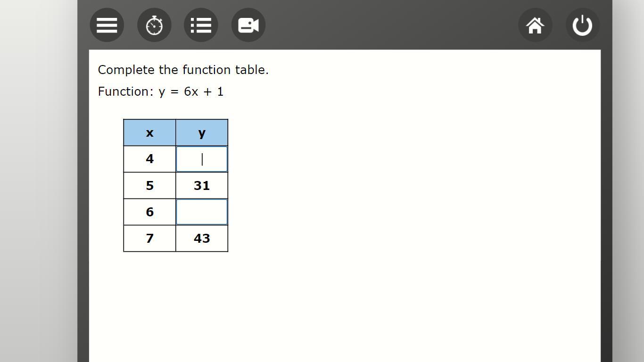Click the x value 6 cell
The width and height of the screenshot is (644, 362).
tap(149, 212)
